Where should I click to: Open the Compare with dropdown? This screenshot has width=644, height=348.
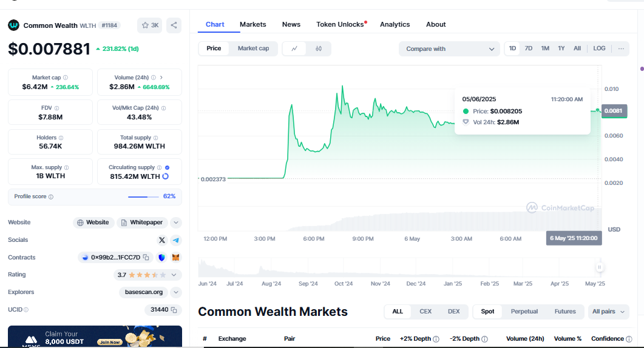449,49
